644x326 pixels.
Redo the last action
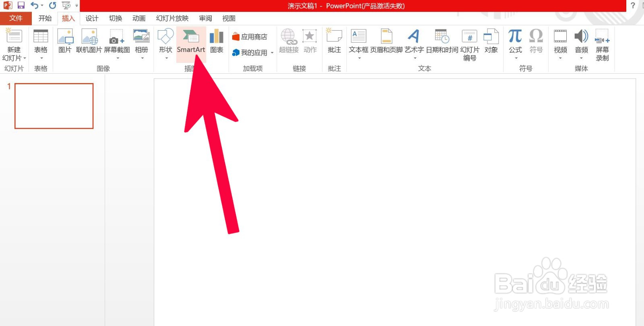(x=52, y=5)
